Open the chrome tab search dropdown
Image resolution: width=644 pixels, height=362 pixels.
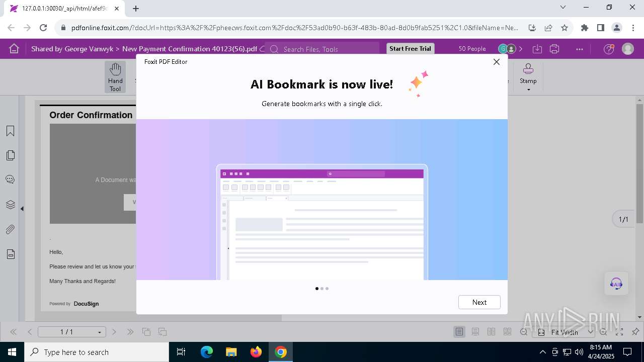563,8
